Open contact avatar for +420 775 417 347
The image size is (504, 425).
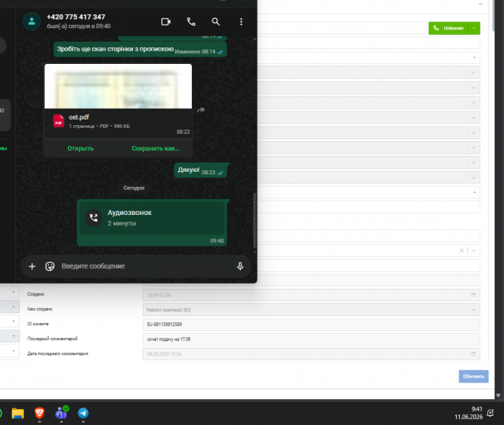click(x=32, y=22)
